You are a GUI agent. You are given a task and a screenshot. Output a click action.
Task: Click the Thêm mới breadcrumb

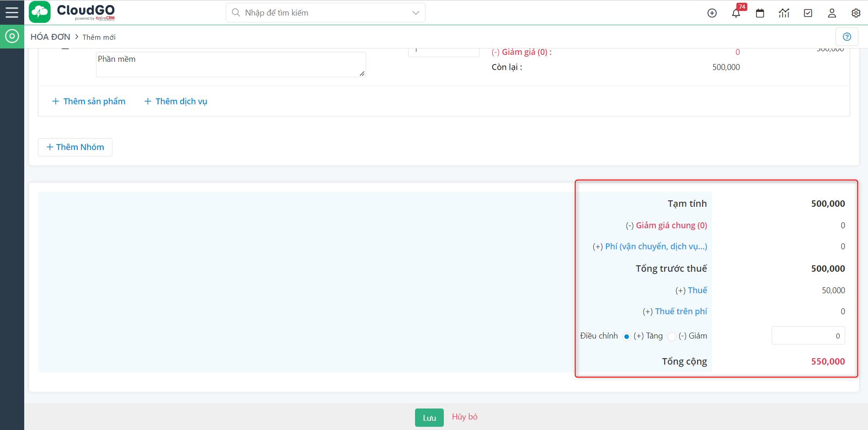pyautogui.click(x=99, y=37)
